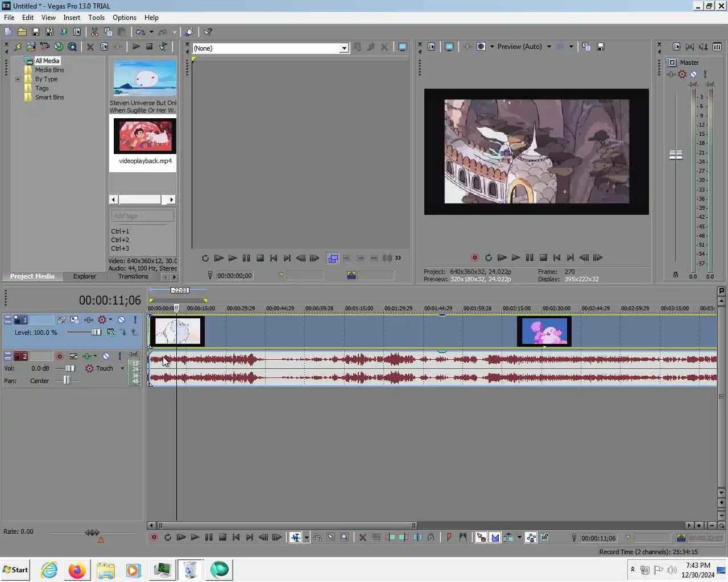Open the Insert menu
Image resolution: width=728 pixels, height=582 pixels.
point(72,18)
